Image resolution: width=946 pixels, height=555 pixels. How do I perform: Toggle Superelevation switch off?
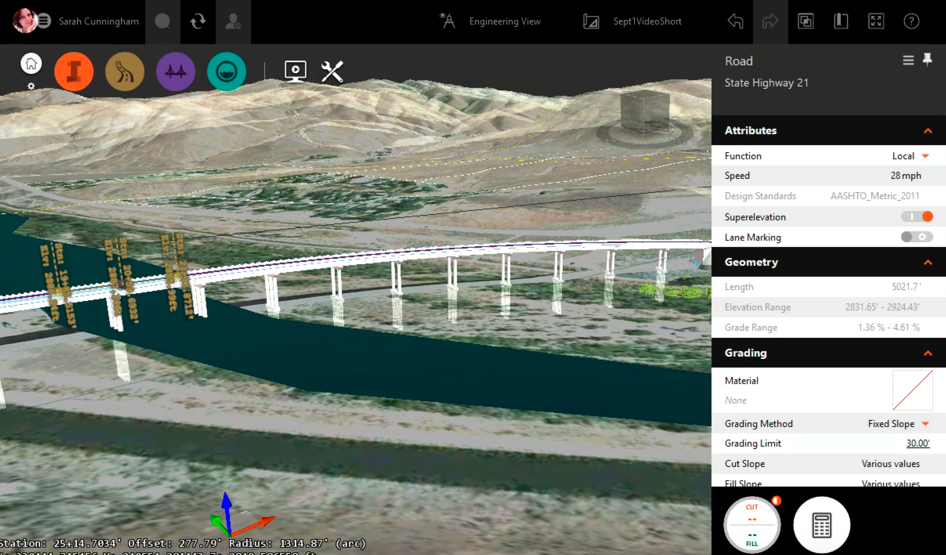917,217
